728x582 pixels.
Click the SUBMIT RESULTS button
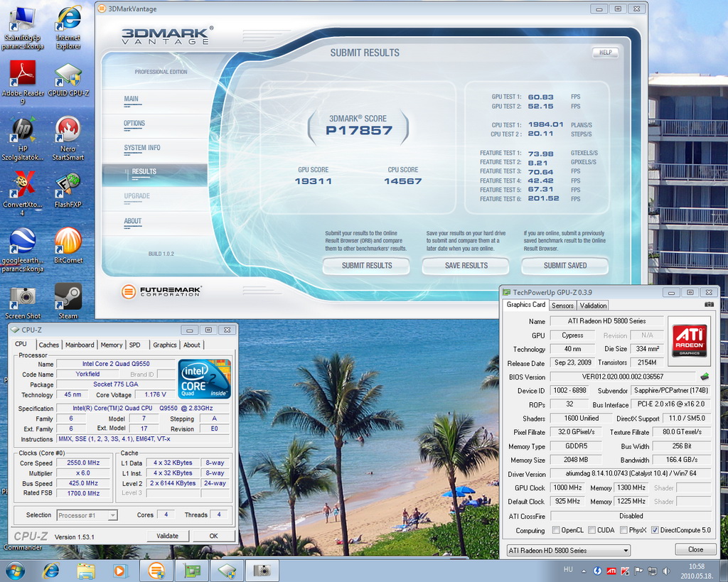point(366,266)
